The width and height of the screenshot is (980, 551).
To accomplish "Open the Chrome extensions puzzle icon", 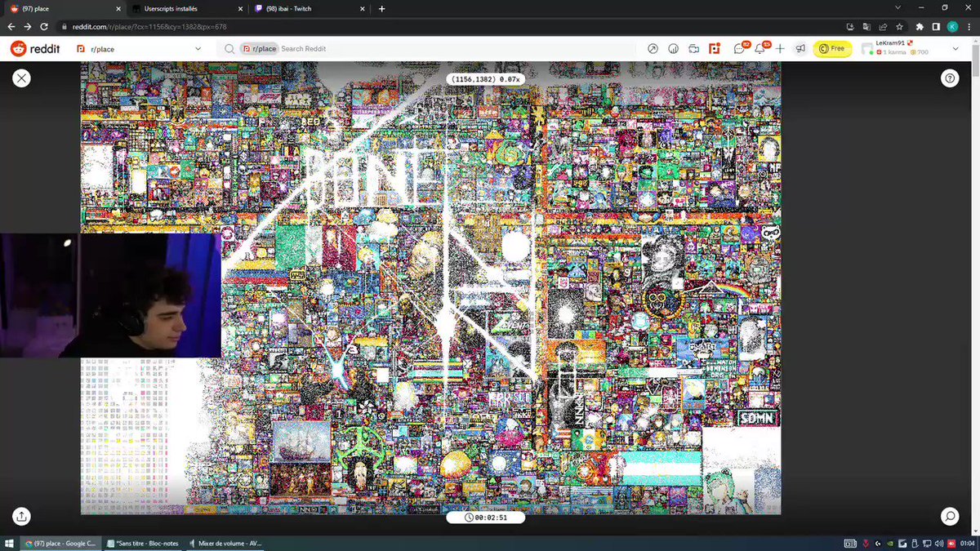I will tap(920, 26).
